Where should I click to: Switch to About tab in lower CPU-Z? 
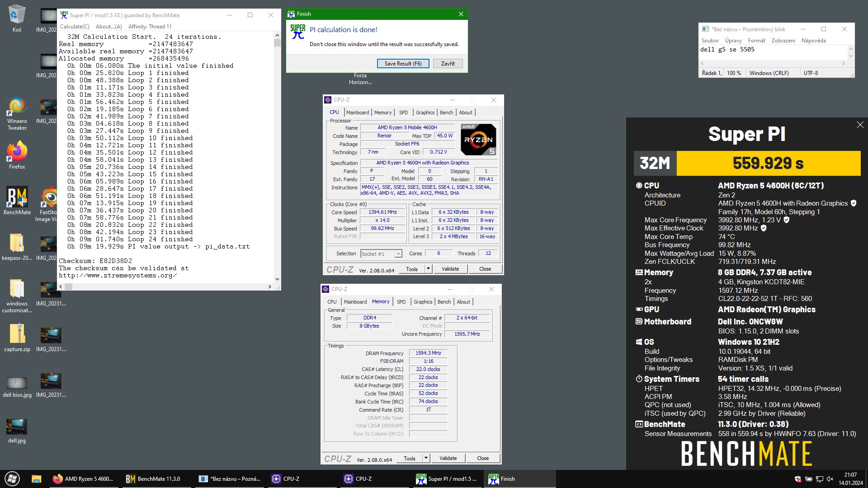coord(463,302)
